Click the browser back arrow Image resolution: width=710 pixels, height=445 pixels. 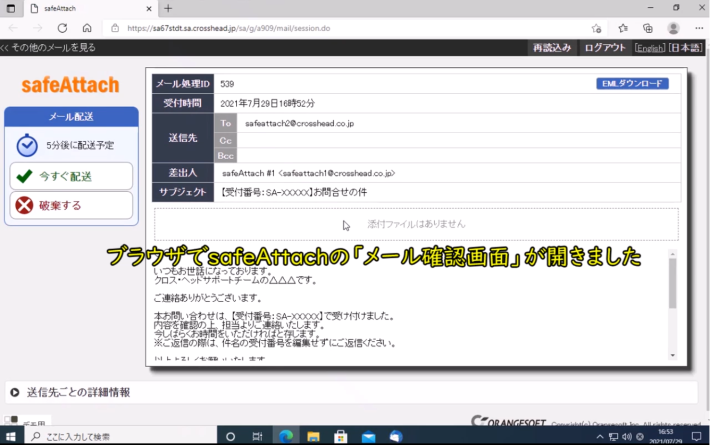pos(13,28)
